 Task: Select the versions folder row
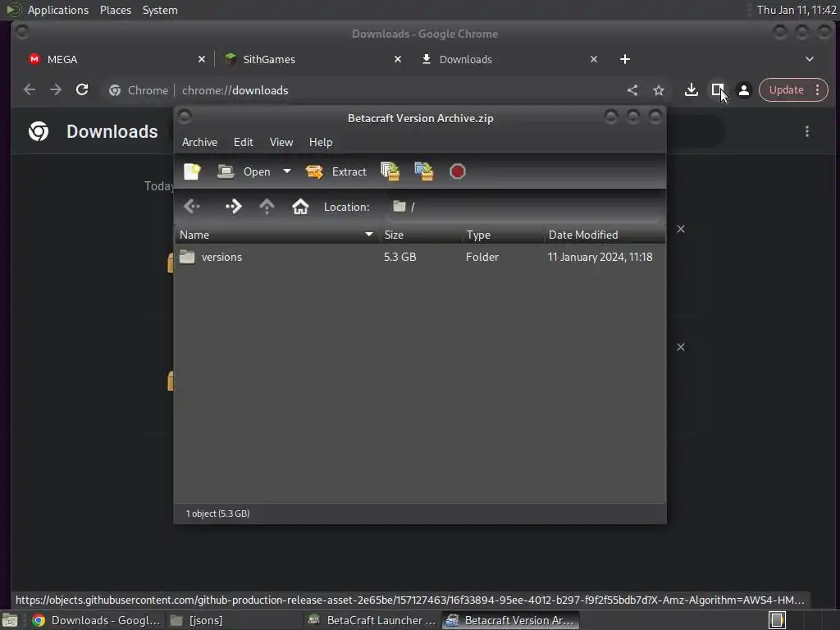pyautogui.click(x=420, y=257)
